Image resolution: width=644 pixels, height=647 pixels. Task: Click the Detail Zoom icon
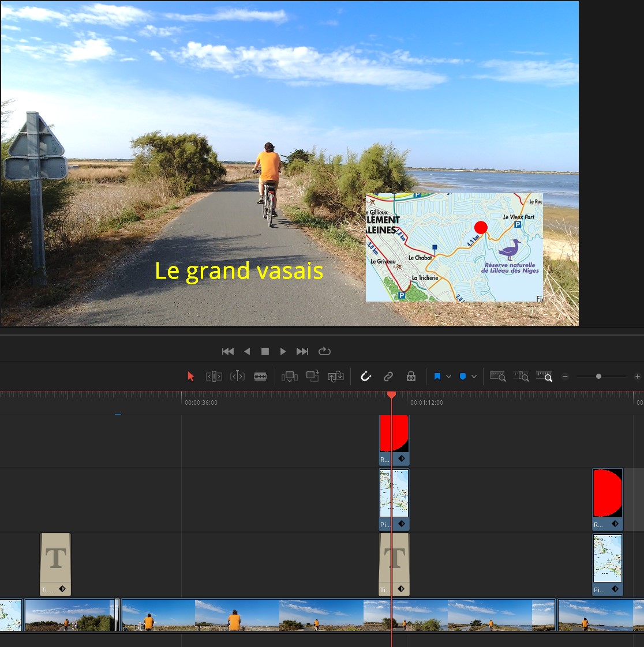pyautogui.click(x=521, y=377)
